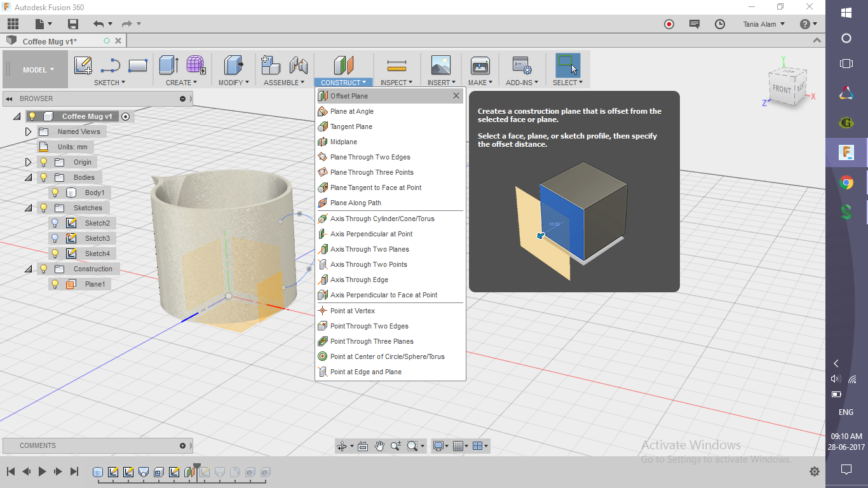
Task: Click the Fit view icon
Action: click(x=363, y=445)
